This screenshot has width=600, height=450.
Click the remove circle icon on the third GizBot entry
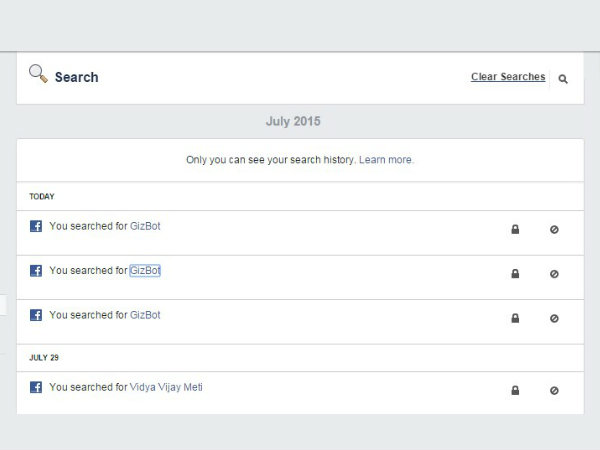click(554, 319)
